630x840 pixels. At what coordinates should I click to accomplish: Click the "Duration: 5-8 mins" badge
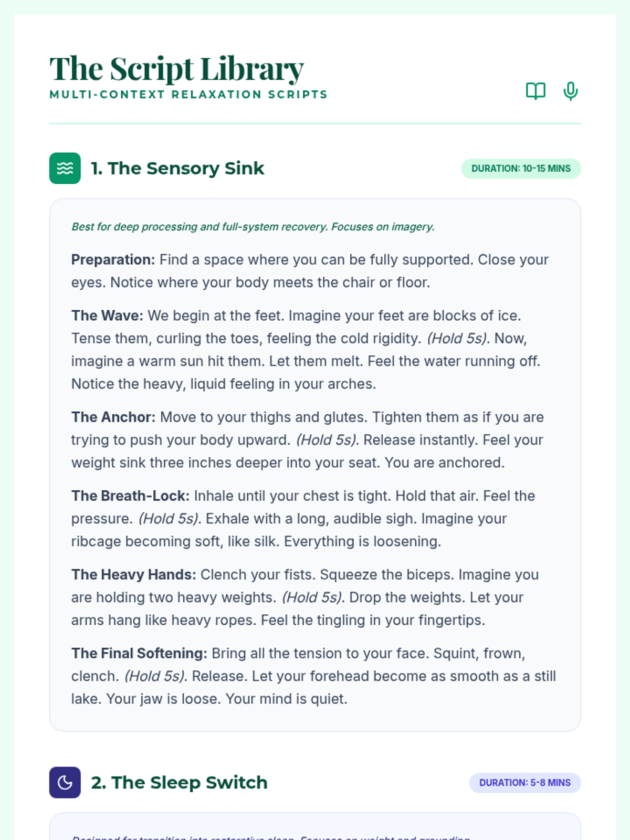(x=524, y=783)
